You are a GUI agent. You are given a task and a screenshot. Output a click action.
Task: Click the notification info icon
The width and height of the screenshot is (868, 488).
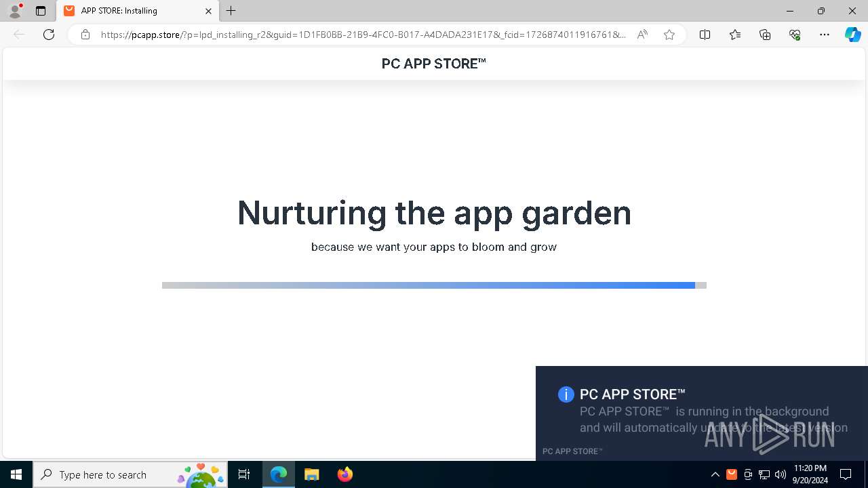(566, 394)
